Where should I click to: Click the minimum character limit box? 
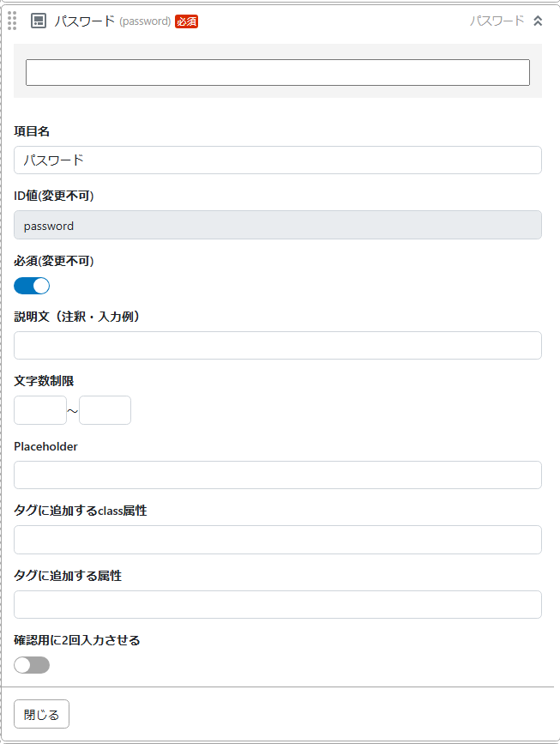[39, 410]
